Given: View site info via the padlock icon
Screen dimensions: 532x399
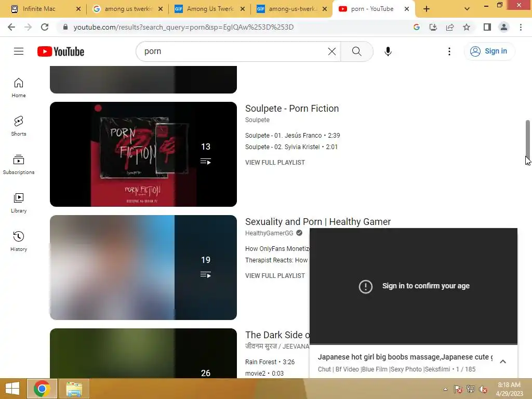Looking at the screenshot, I should coord(65,27).
